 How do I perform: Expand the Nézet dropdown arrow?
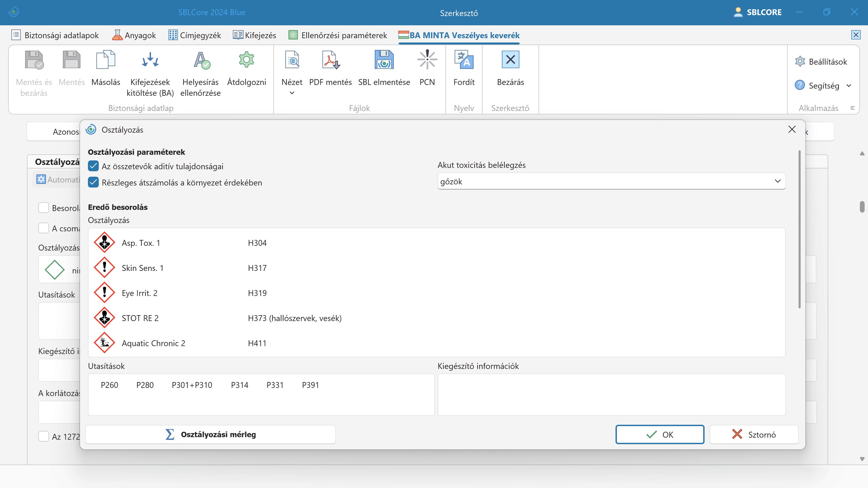292,93
